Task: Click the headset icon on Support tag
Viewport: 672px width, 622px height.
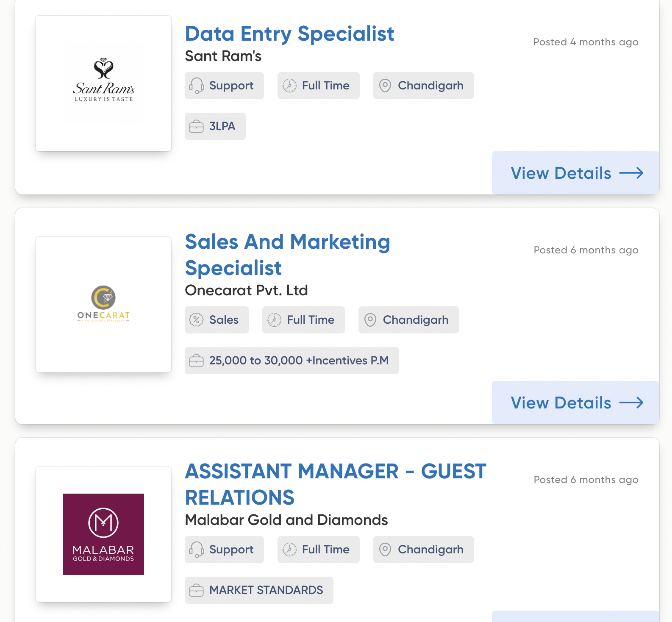Action: 196,86
